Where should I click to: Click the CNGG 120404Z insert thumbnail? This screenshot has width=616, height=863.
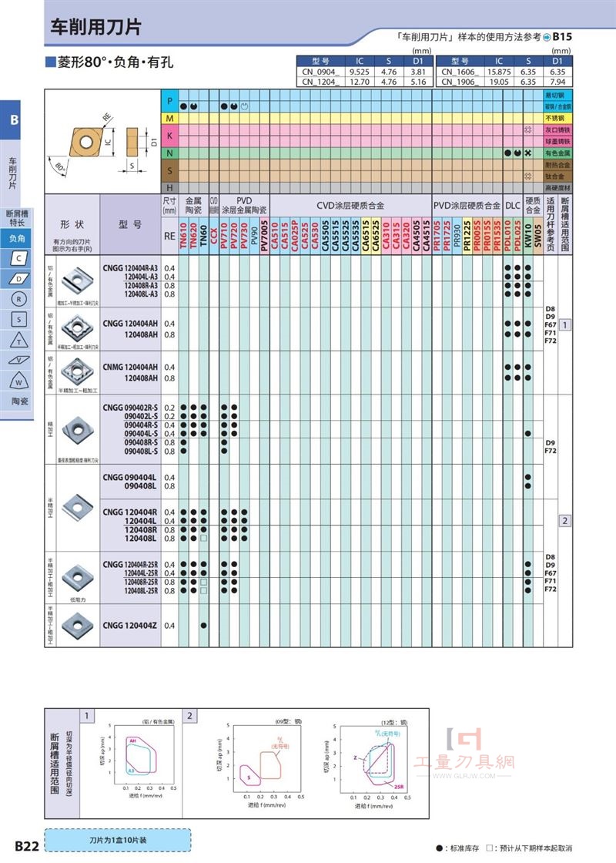point(78,626)
